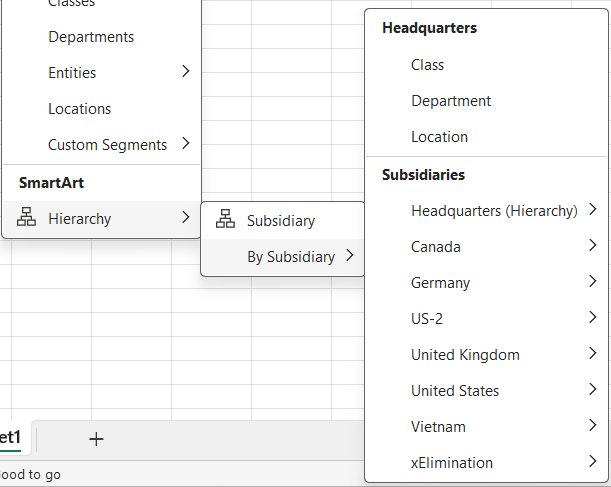Add a new sheet with plus icon
This screenshot has height=487, width=611.
click(96, 439)
